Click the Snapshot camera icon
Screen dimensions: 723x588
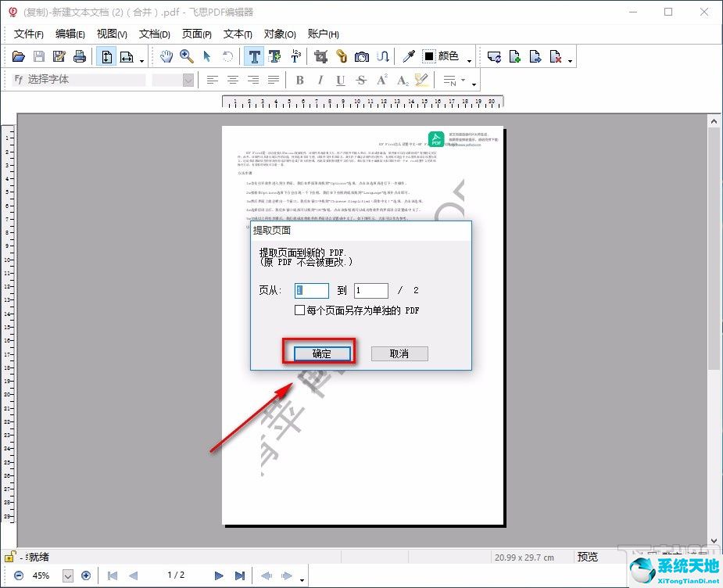tap(361, 56)
